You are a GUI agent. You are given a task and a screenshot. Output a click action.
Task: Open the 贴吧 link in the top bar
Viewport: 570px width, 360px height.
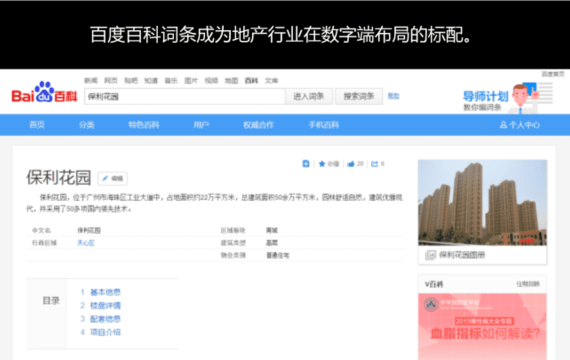click(131, 80)
